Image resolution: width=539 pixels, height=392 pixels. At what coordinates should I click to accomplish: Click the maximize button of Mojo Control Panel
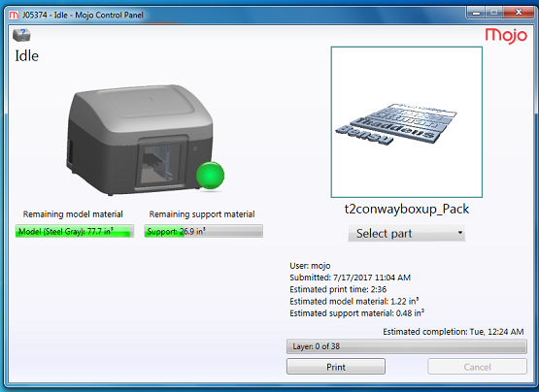pyautogui.click(x=494, y=13)
